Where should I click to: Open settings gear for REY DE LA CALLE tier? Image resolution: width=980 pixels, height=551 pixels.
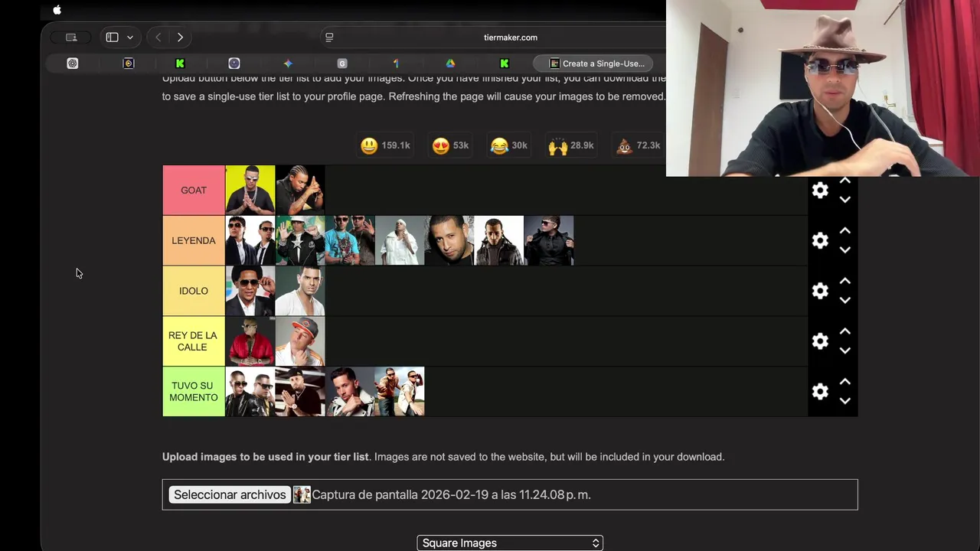[820, 341]
